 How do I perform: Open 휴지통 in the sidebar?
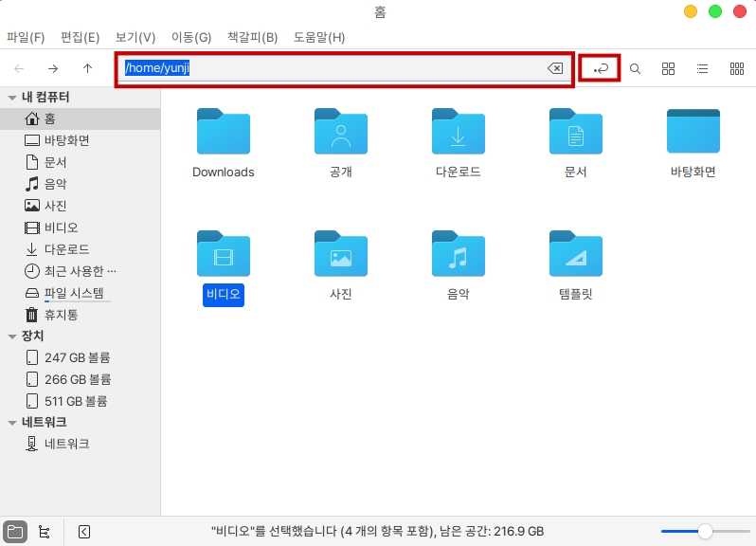click(61, 315)
